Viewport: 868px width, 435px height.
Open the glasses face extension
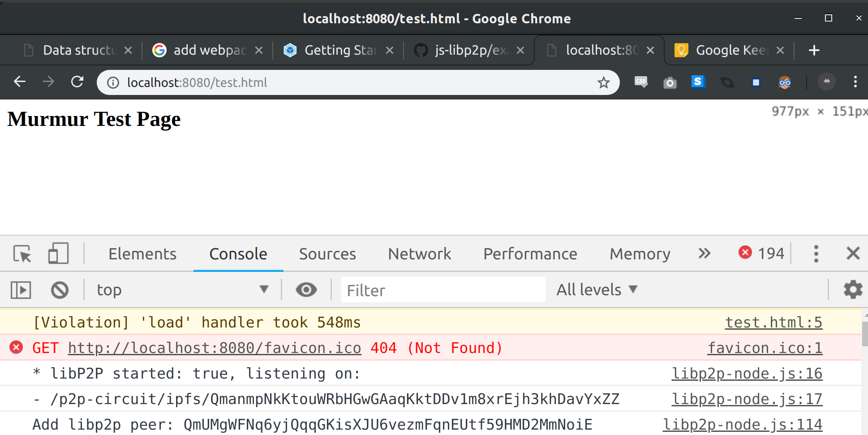coord(785,82)
